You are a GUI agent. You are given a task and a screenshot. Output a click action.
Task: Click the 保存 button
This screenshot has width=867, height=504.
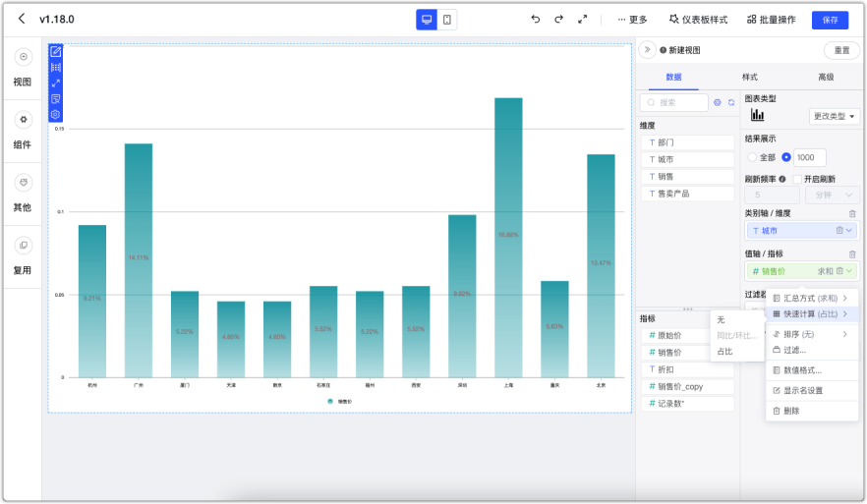(830, 20)
